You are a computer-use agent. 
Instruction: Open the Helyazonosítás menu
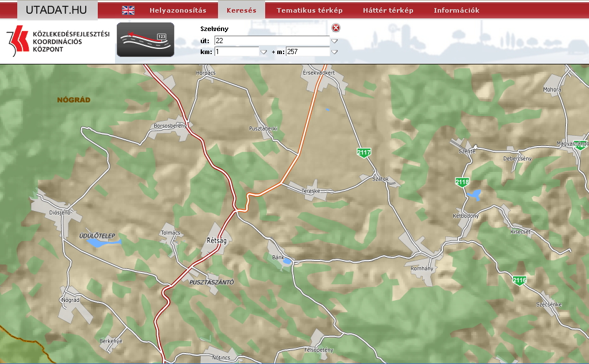coord(179,10)
